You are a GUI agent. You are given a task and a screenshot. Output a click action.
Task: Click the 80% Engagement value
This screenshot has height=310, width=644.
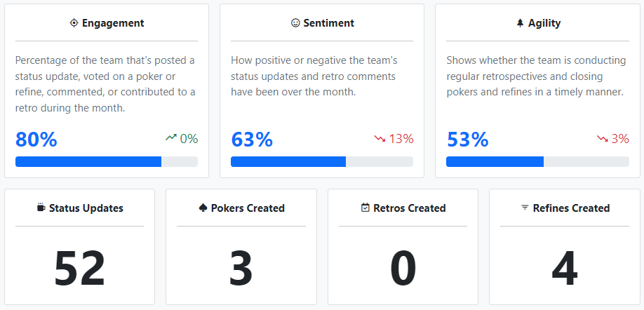pos(36,140)
